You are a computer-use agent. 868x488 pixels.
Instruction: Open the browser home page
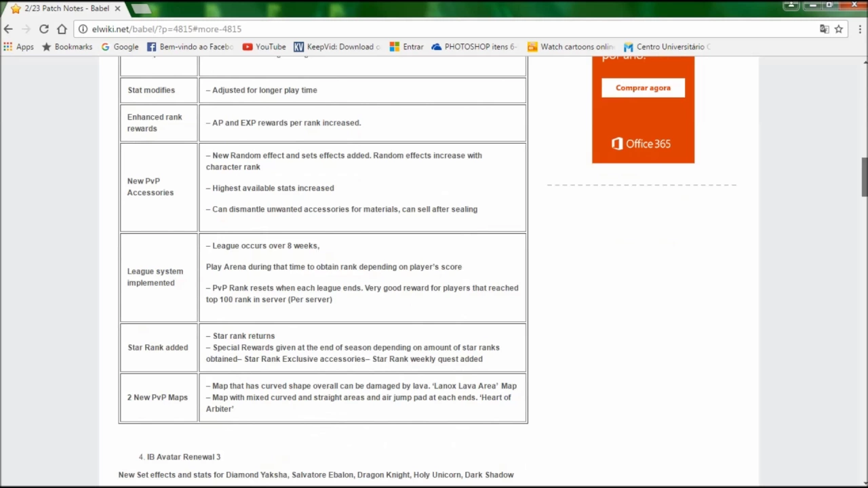[x=62, y=29]
